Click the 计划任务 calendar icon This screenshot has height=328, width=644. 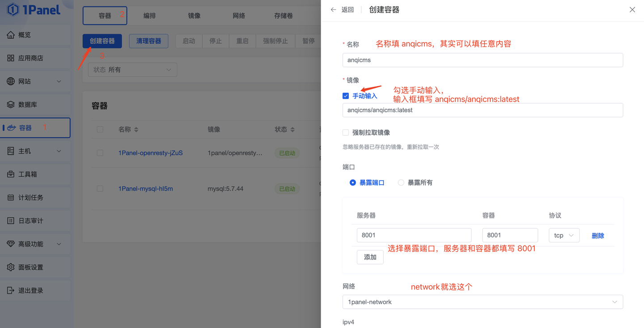pyautogui.click(x=11, y=198)
